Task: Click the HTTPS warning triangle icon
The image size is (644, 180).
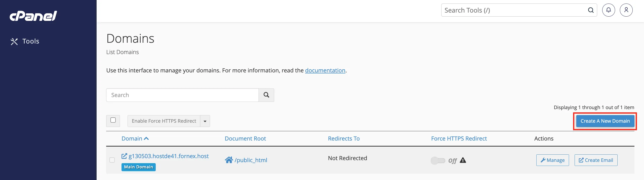Action: coord(463,160)
